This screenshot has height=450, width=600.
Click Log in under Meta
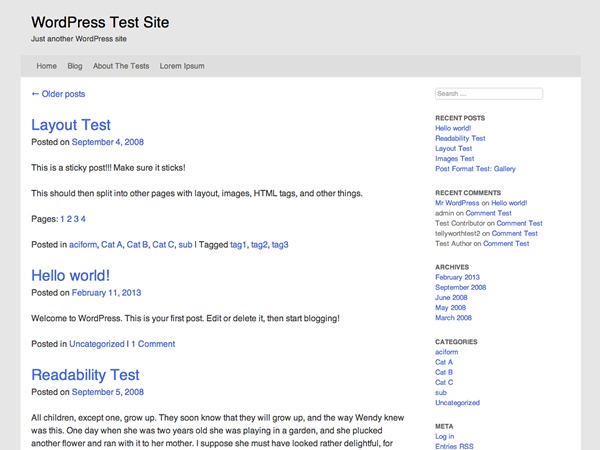click(x=445, y=436)
